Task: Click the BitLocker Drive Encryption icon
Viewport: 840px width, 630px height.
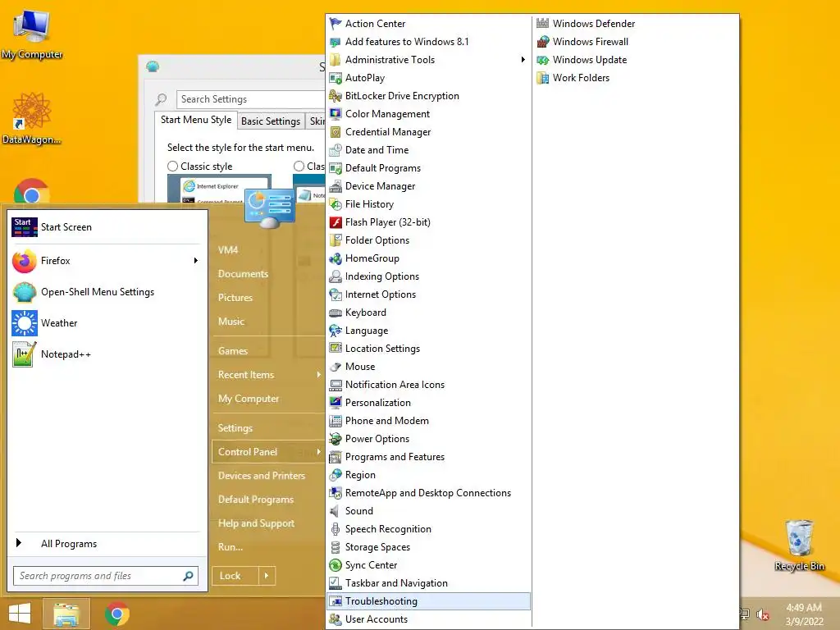Action: pos(336,96)
